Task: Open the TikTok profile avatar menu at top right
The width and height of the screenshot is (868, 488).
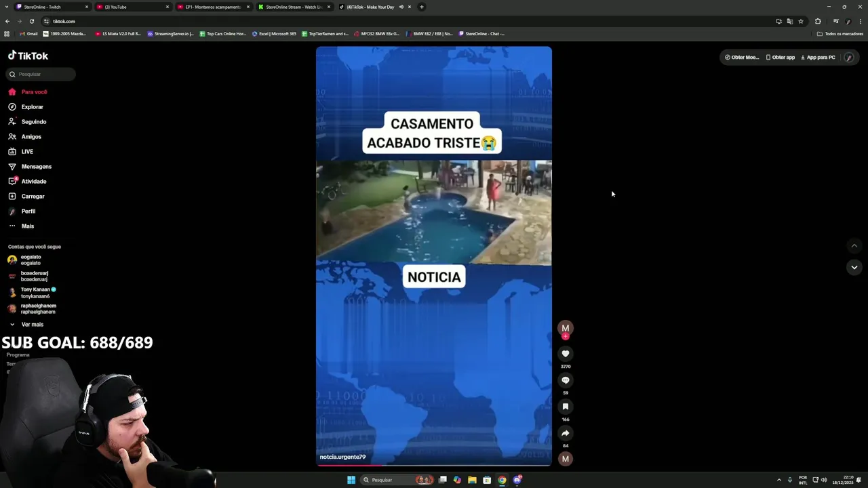Action: [848, 57]
